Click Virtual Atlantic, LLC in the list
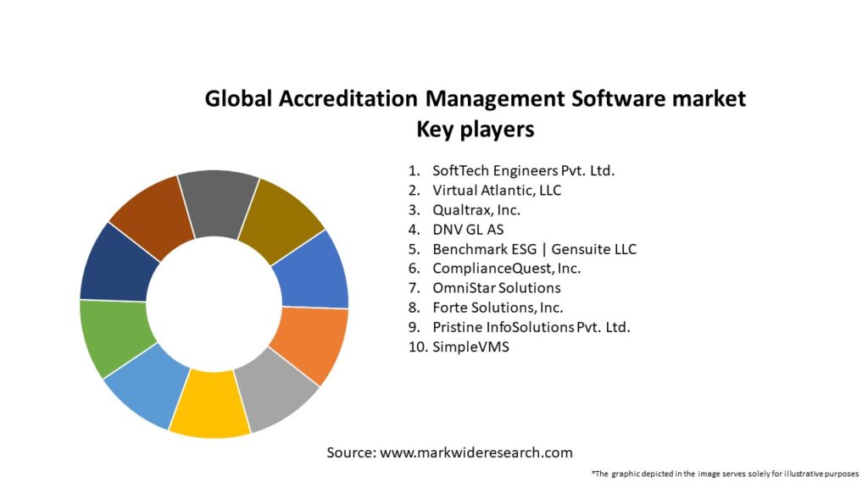Image resolution: width=868 pixels, height=488 pixels. (497, 190)
